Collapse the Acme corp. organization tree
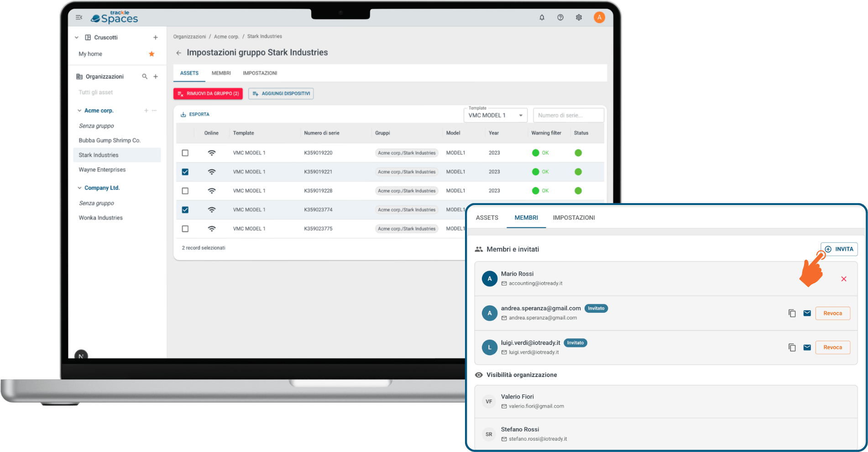868x452 pixels. pyautogui.click(x=79, y=110)
